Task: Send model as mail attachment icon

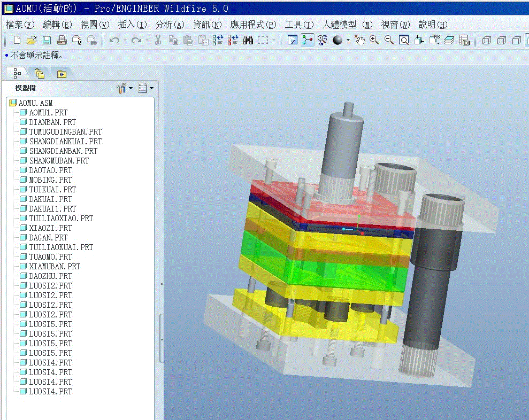Action: [x=77, y=40]
